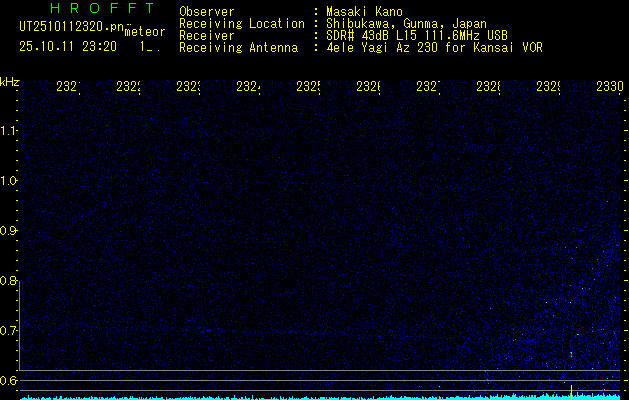629x400 pixels.
Task: Select the file name UT2510112320.pn
Action: click(71, 27)
